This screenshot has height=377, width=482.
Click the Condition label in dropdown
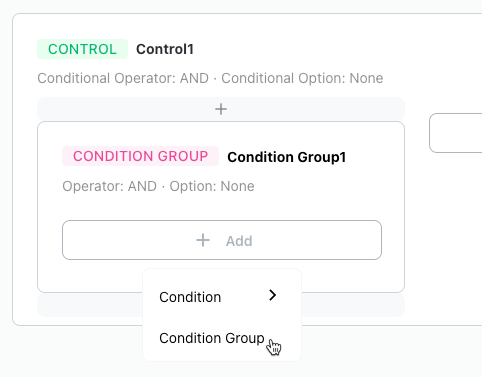[190, 297]
